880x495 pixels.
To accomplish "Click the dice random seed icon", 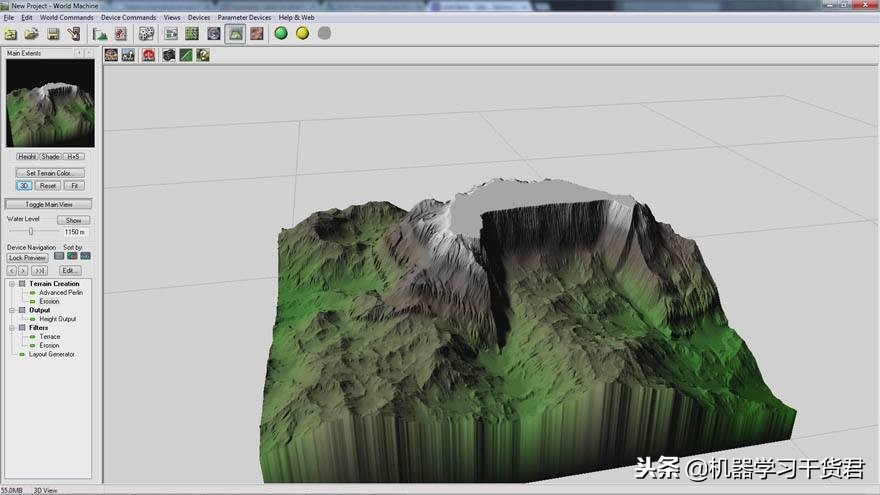I will click(x=146, y=34).
